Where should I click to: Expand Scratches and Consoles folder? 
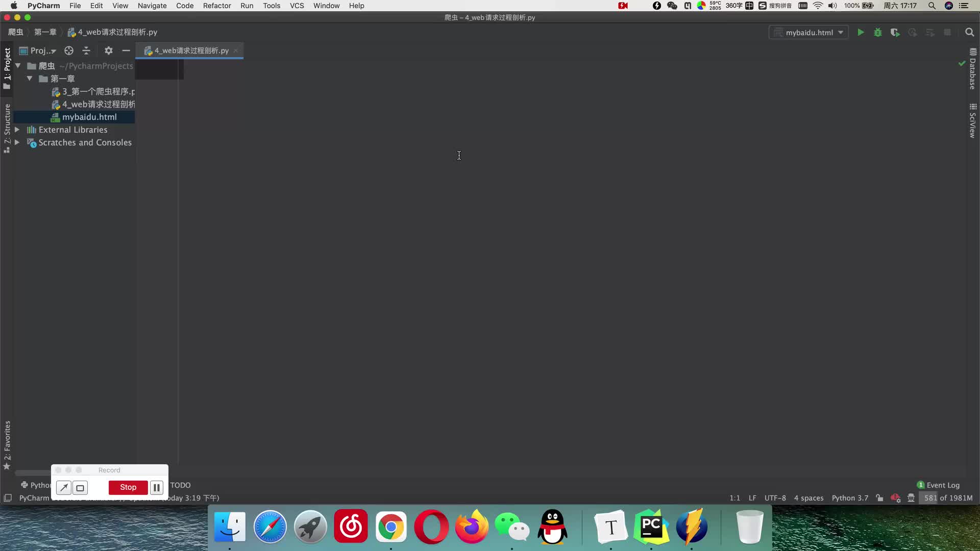point(17,142)
